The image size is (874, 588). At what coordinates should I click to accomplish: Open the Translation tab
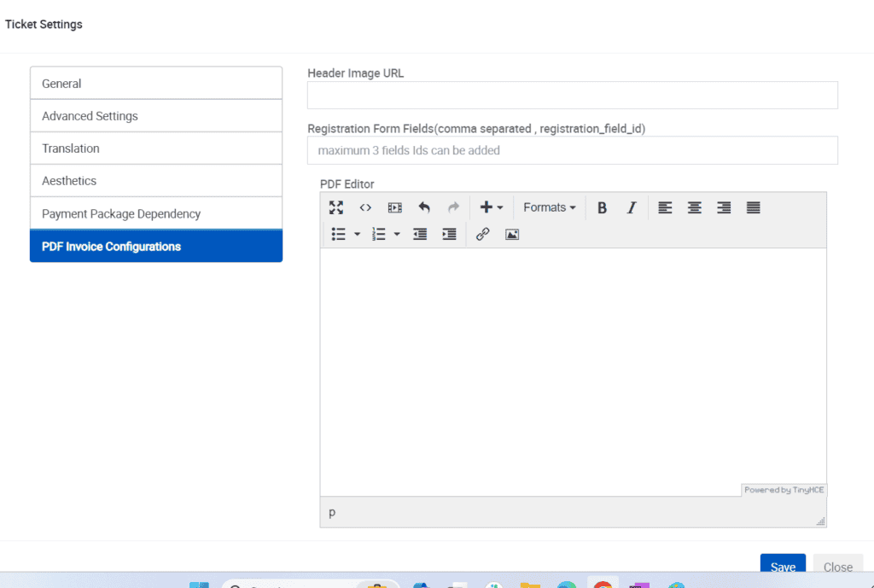click(x=156, y=148)
